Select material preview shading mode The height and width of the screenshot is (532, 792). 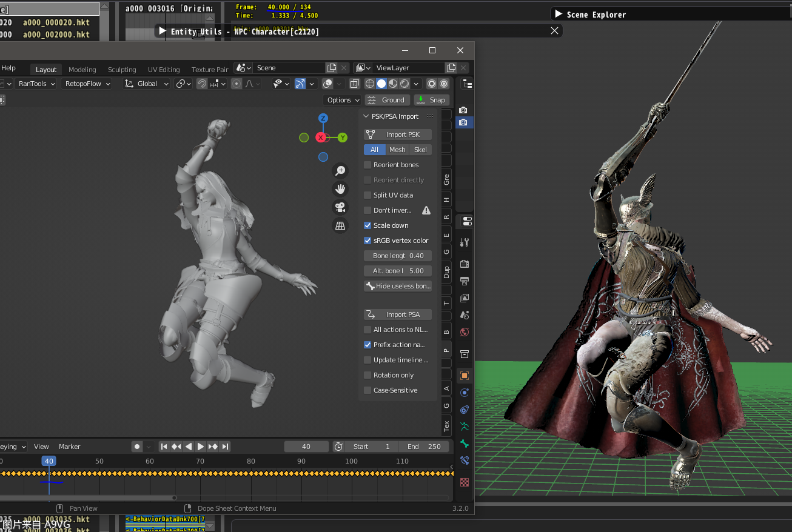(x=393, y=84)
